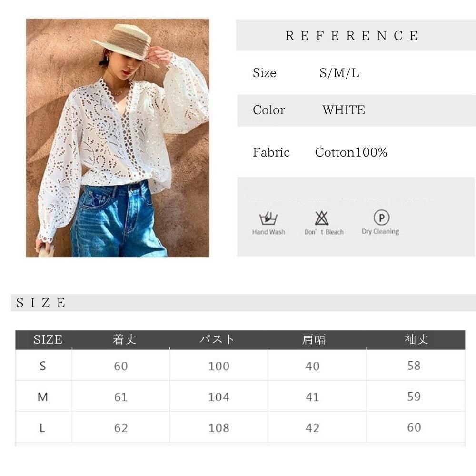Viewport: 476px width, 476px height.
Task: Select the M size row label
Action: click(x=42, y=397)
